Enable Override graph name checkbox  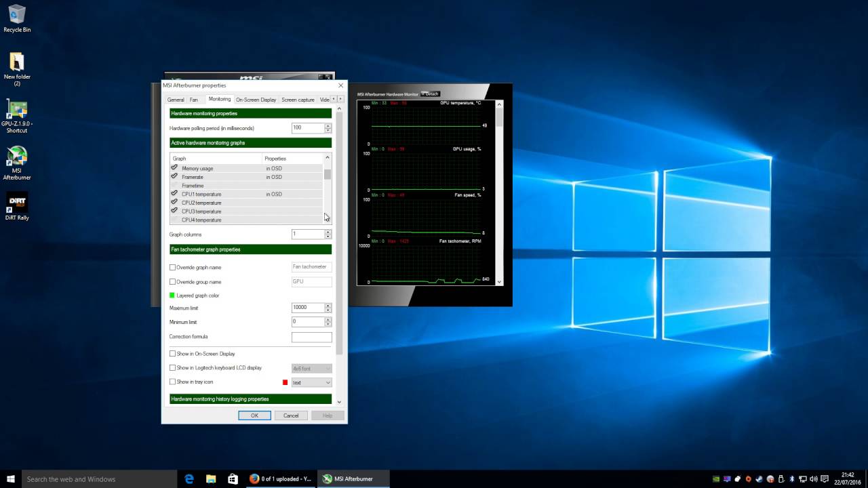coord(172,267)
